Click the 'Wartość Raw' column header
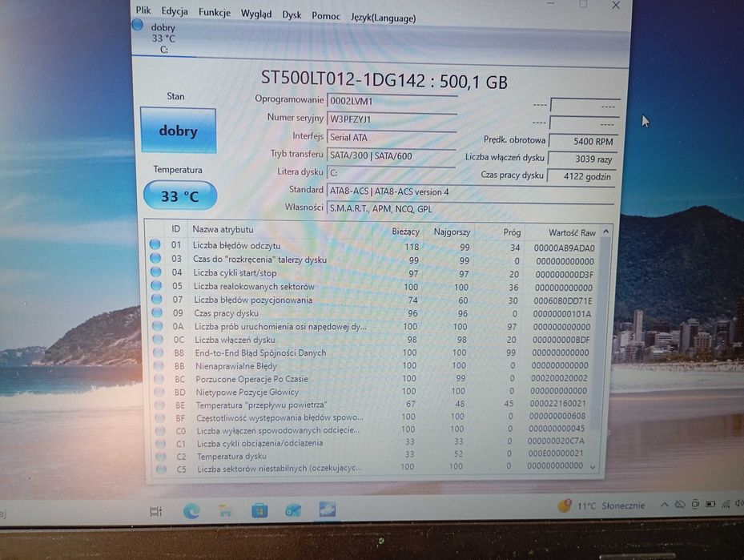This screenshot has width=744, height=560. (572, 232)
